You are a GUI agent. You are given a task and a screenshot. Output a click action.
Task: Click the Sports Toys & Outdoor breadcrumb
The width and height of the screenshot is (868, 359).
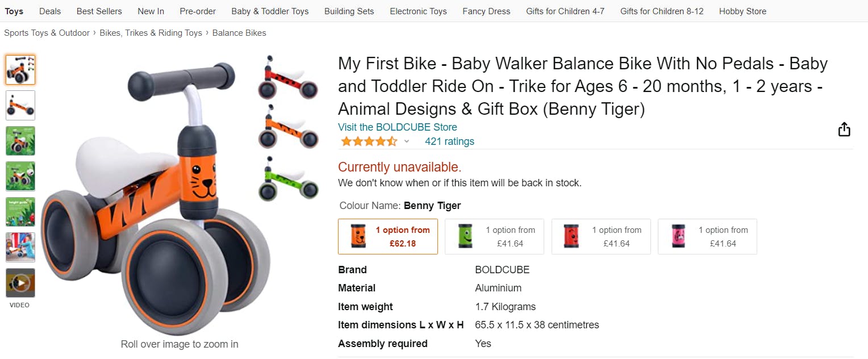(47, 33)
